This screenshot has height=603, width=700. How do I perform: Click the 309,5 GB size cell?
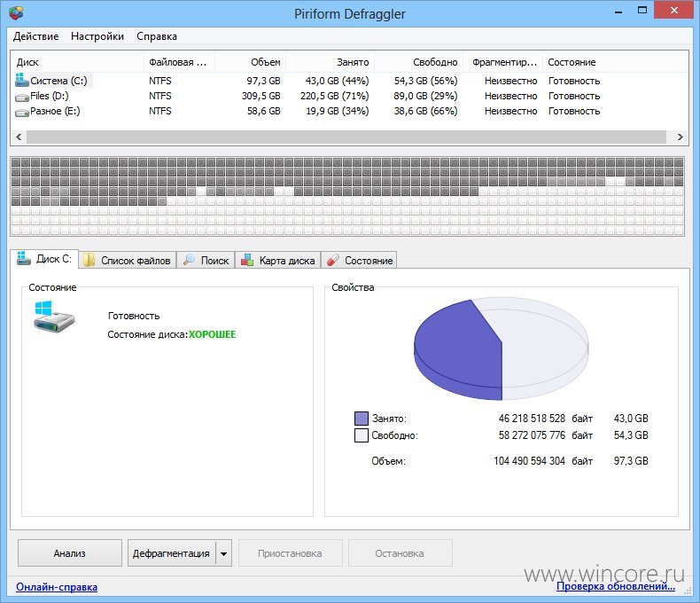(x=261, y=96)
